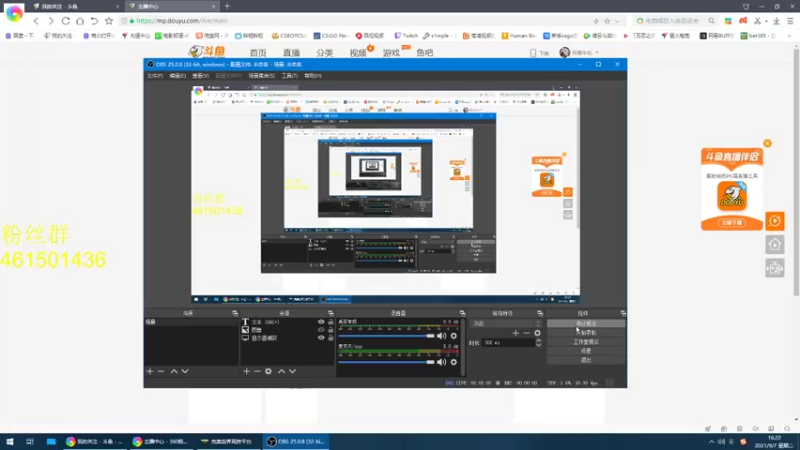Move the scene up with the Scenes up arrow
Image resolution: width=800 pixels, height=450 pixels.
click(174, 371)
